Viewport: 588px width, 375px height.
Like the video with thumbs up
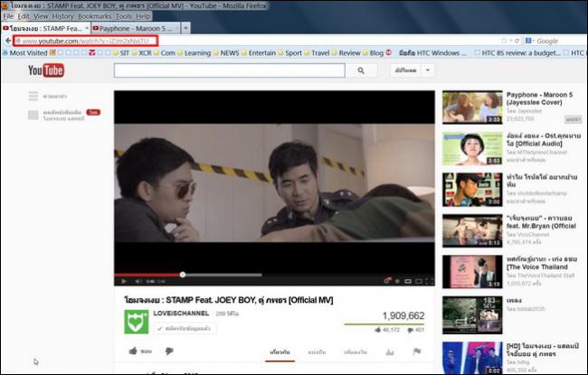point(133,351)
